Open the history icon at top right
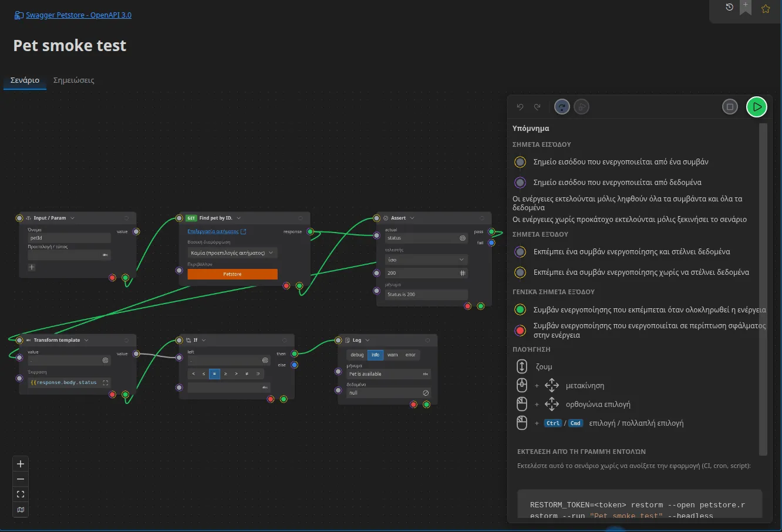This screenshot has width=782, height=532. (x=729, y=7)
